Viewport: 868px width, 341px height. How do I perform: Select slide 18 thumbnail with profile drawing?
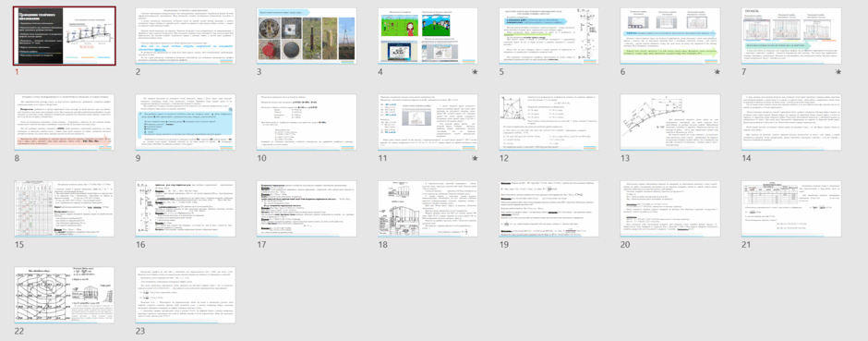click(428, 209)
